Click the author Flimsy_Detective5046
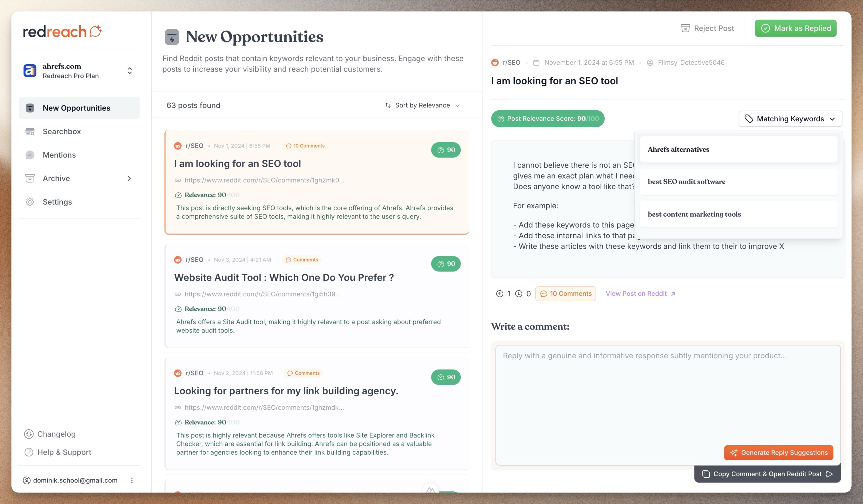The height and width of the screenshot is (504, 863). [691, 63]
